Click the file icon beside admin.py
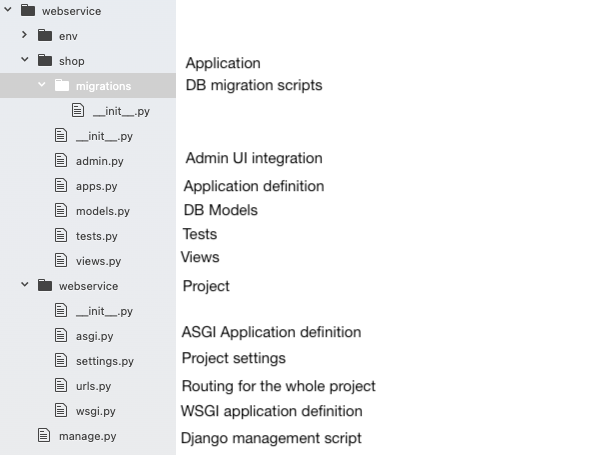 click(x=62, y=161)
